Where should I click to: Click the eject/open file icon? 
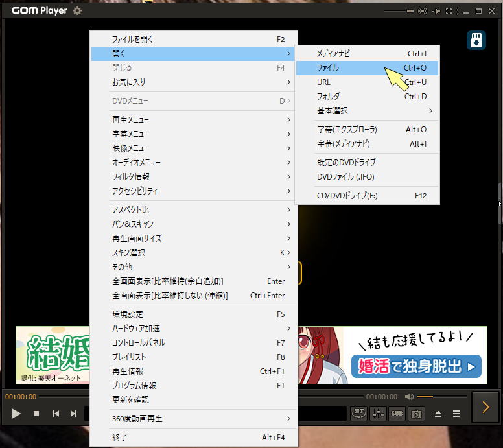pyautogui.click(x=438, y=414)
